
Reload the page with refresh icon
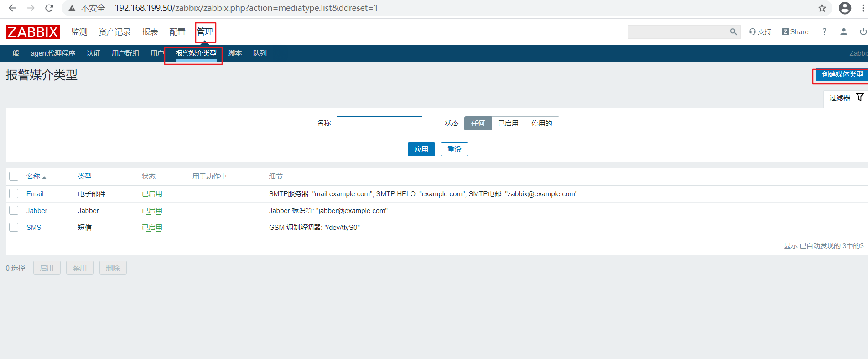coord(49,8)
